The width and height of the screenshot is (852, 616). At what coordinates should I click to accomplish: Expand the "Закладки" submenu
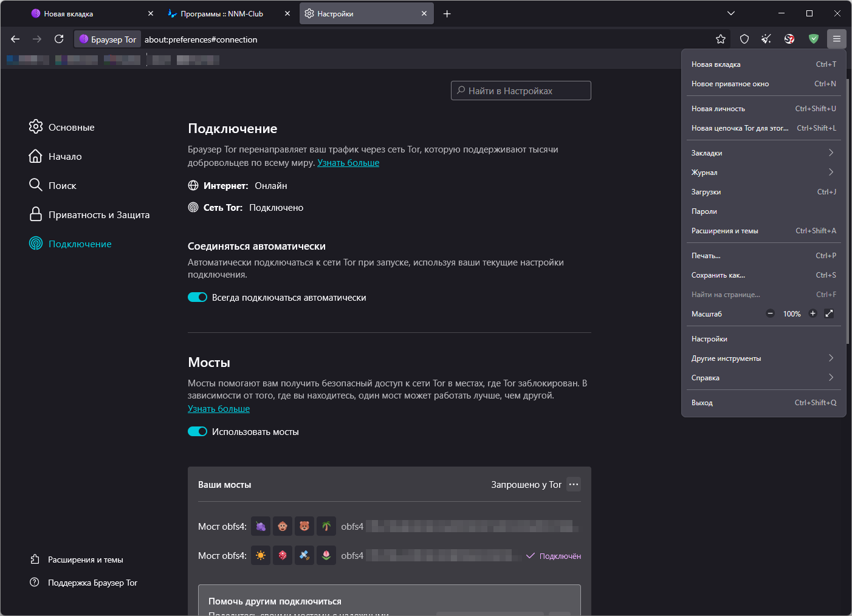pyautogui.click(x=764, y=153)
